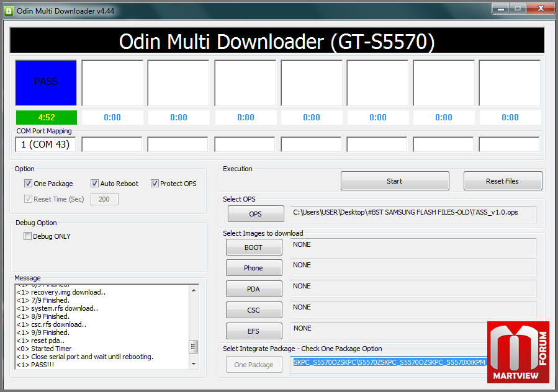This screenshot has width=558, height=392.
Task: Click the '<0> Started Timer' log line
Action: pyautogui.click(x=44, y=349)
